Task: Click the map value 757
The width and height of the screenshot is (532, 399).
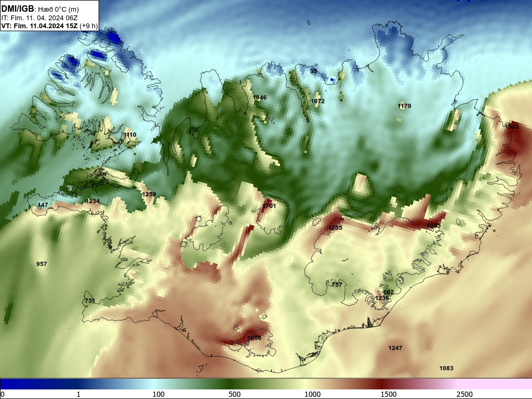Action: 337,285
